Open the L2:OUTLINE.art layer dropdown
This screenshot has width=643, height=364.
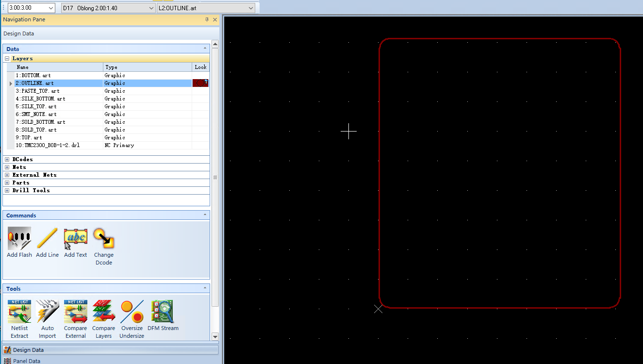[249, 8]
